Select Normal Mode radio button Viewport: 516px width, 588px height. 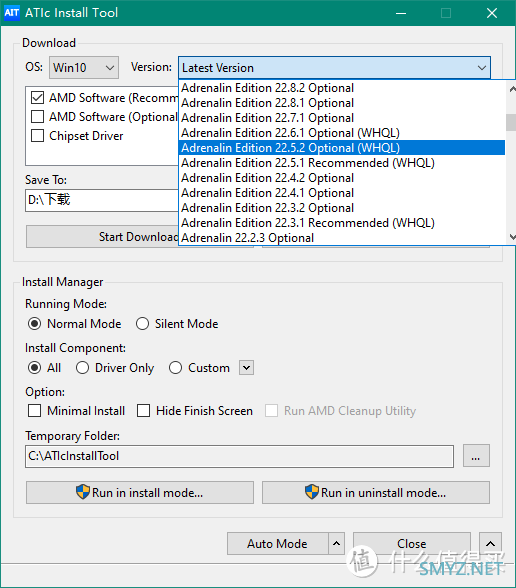34,324
